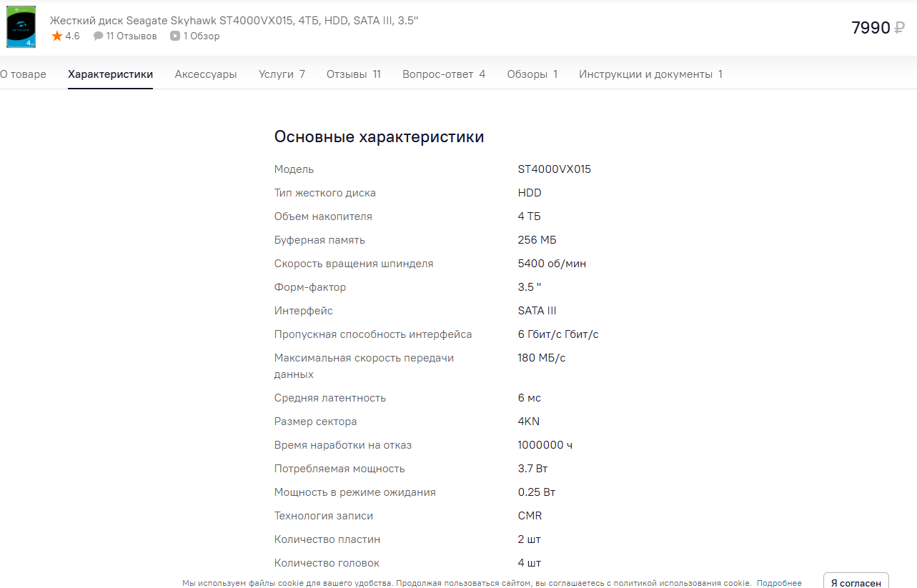Click the 'Потребляемая мощность' label
Image resolution: width=917 pixels, height=588 pixels.
point(339,469)
